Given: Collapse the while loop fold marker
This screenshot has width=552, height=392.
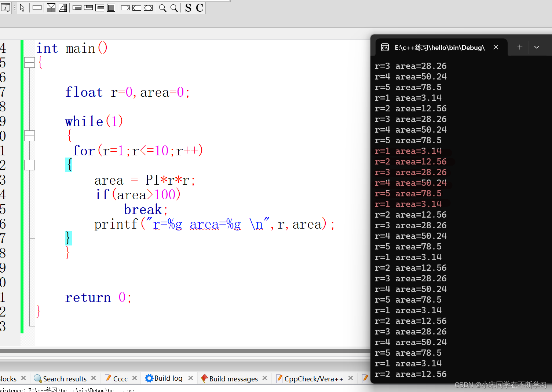Looking at the screenshot, I should (x=29, y=136).
